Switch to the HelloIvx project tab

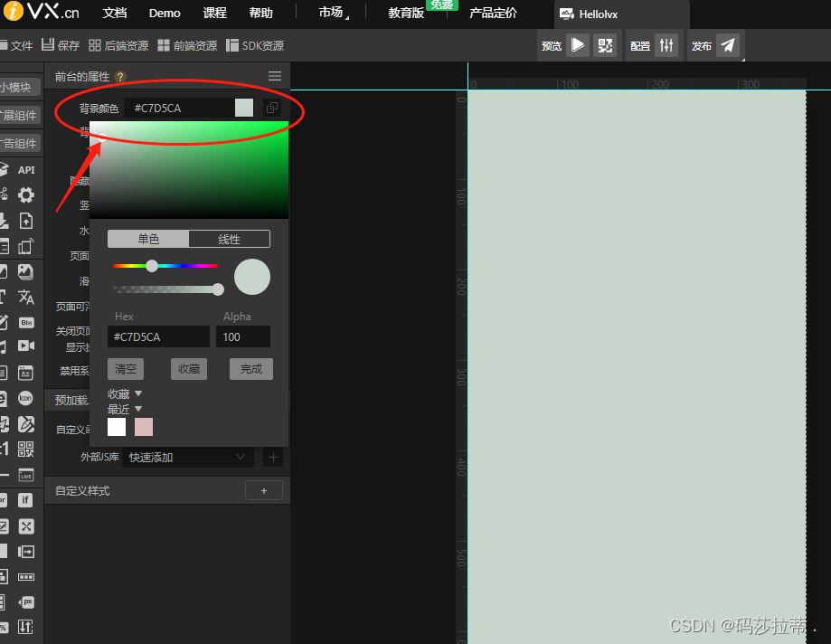point(621,14)
